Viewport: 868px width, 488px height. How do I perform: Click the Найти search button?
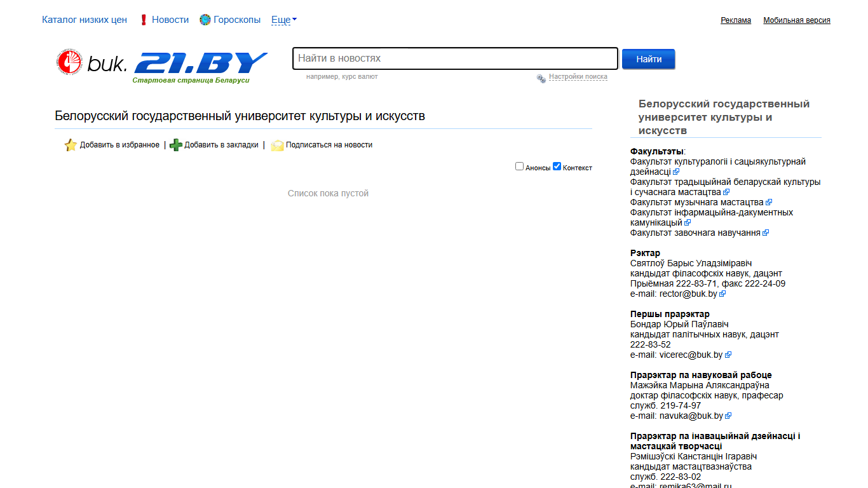click(x=649, y=59)
